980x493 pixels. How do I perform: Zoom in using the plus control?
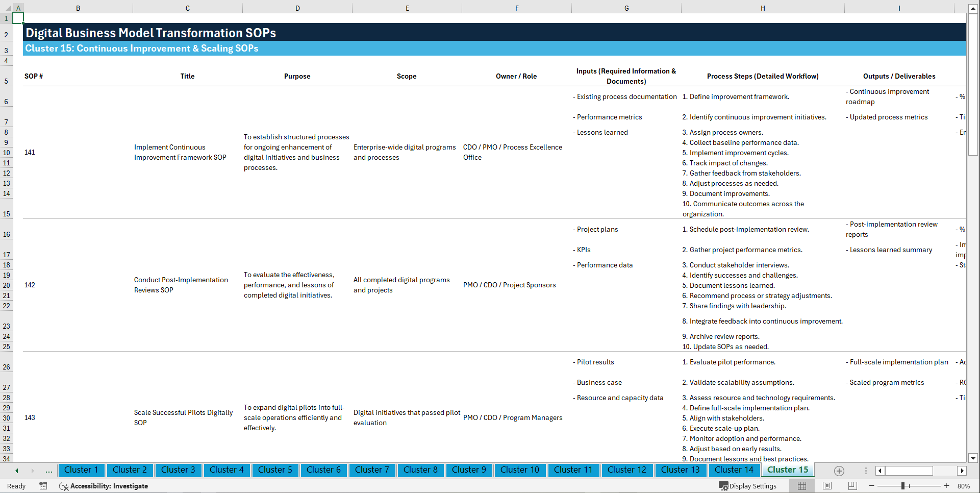click(947, 486)
